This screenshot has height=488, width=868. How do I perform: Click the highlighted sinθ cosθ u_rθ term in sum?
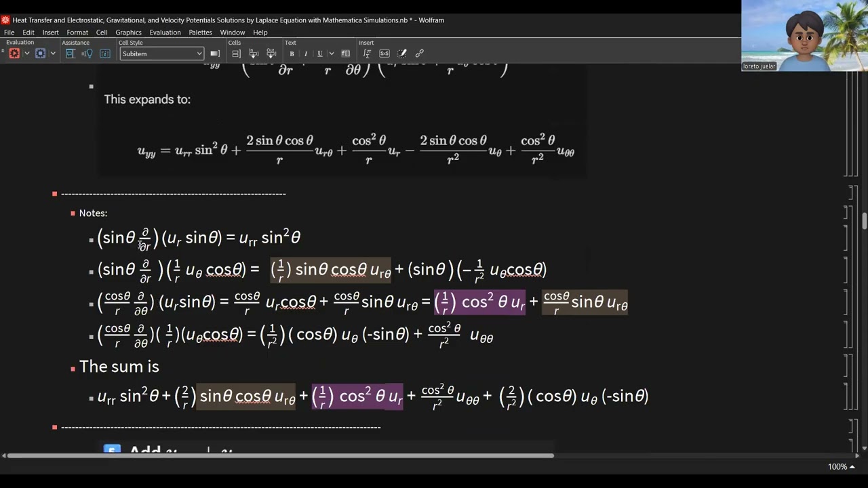click(x=246, y=396)
